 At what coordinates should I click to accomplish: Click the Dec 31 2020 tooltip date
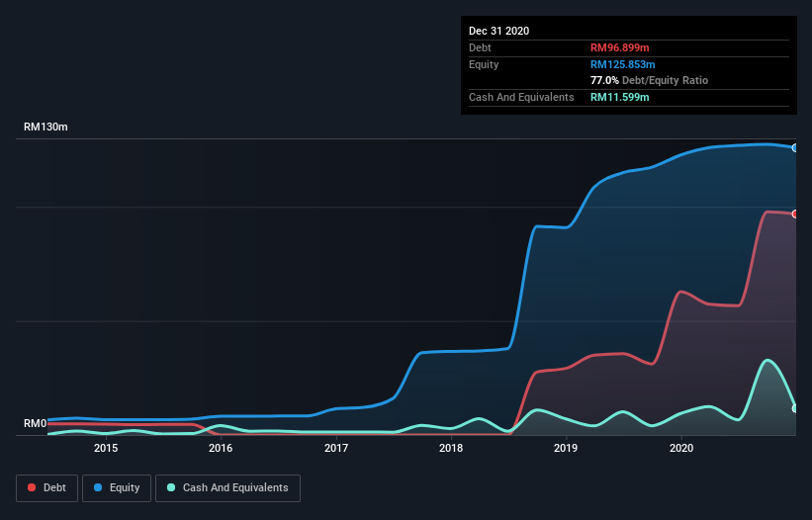(x=498, y=31)
